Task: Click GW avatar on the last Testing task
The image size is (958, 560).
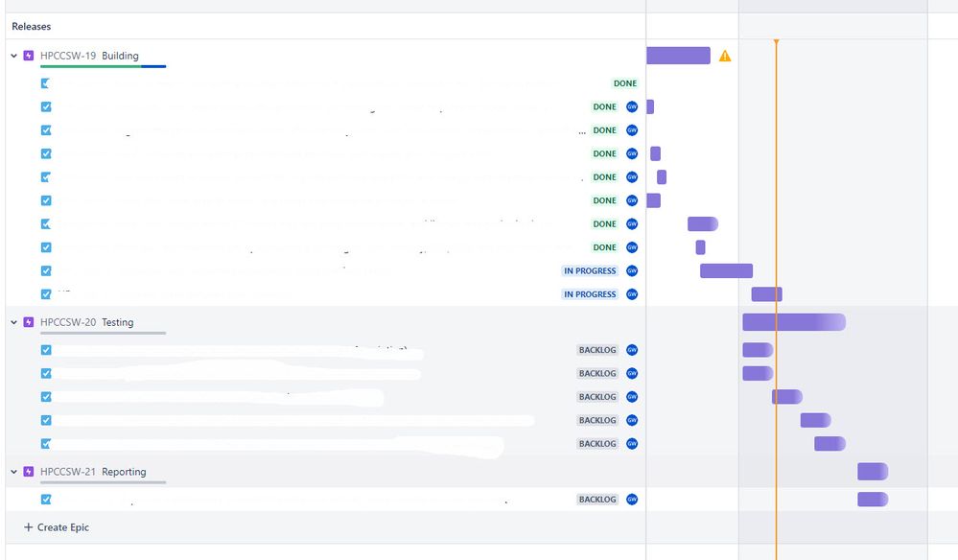Action: tap(632, 443)
